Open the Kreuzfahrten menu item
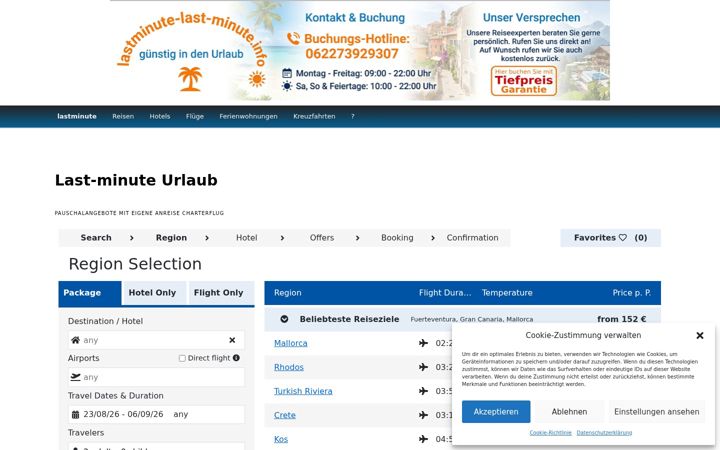Viewport: 720px width, 450px height. (314, 117)
